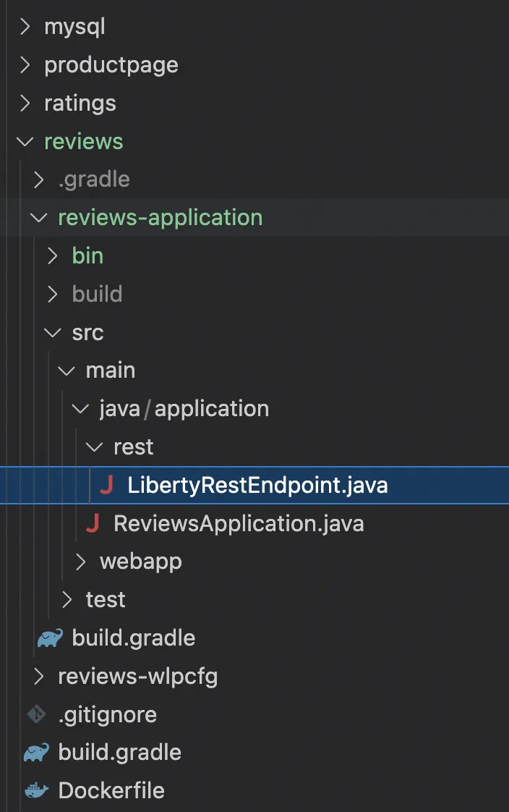This screenshot has width=509, height=812.
Task: Click the Docker whale icon beside Dockerfile
Action: [x=36, y=790]
